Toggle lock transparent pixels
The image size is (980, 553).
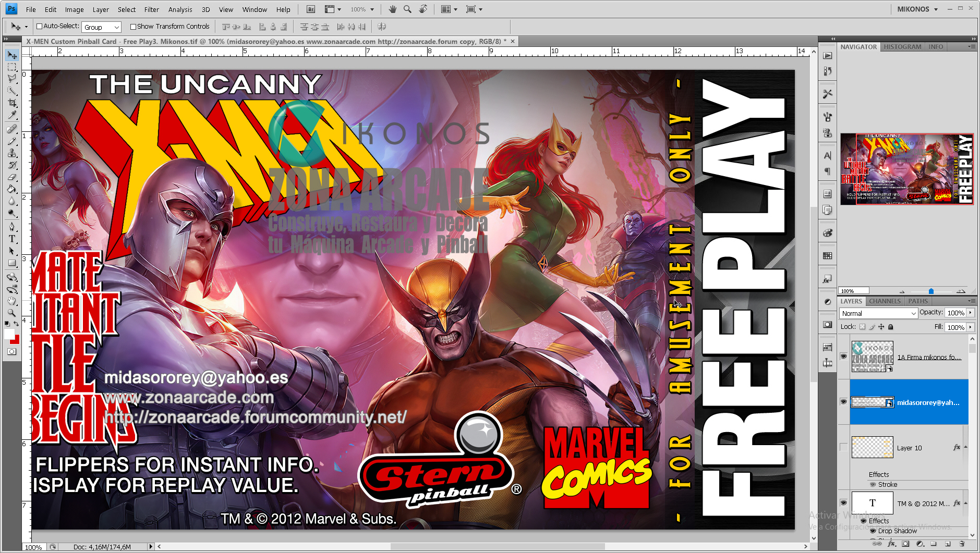pos(862,327)
